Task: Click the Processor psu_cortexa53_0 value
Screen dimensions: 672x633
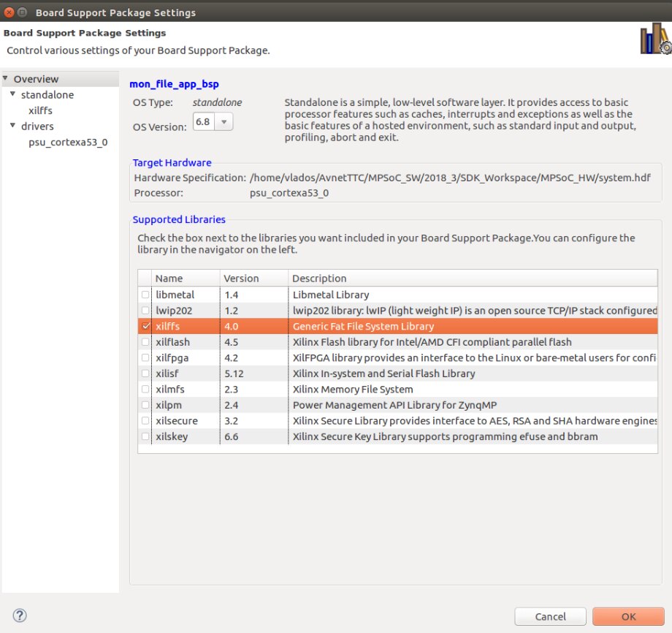Action: (x=289, y=193)
